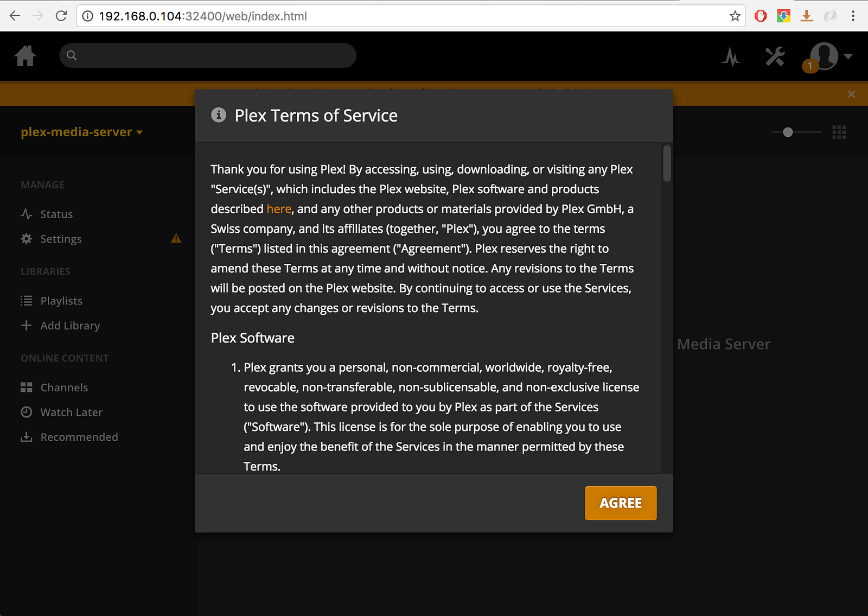868x616 pixels.
Task: Click the Channels grid icon
Action: [x=27, y=387]
